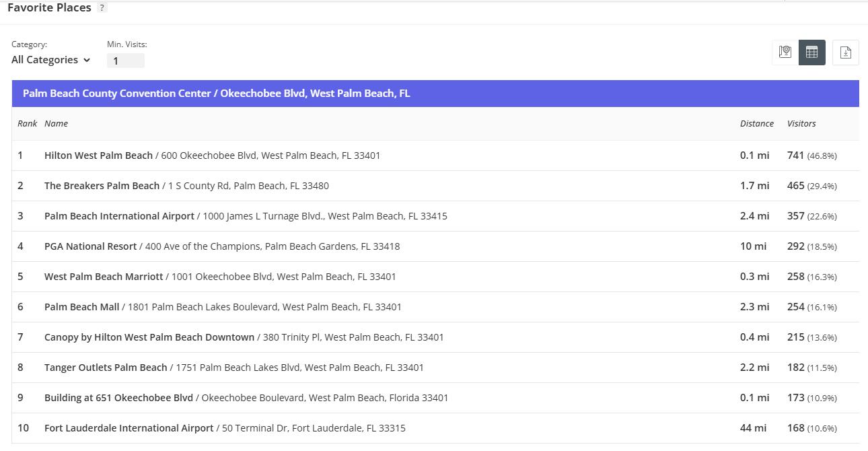The image size is (868, 451).
Task: Open the PGA National Resort entry
Action: (91, 246)
